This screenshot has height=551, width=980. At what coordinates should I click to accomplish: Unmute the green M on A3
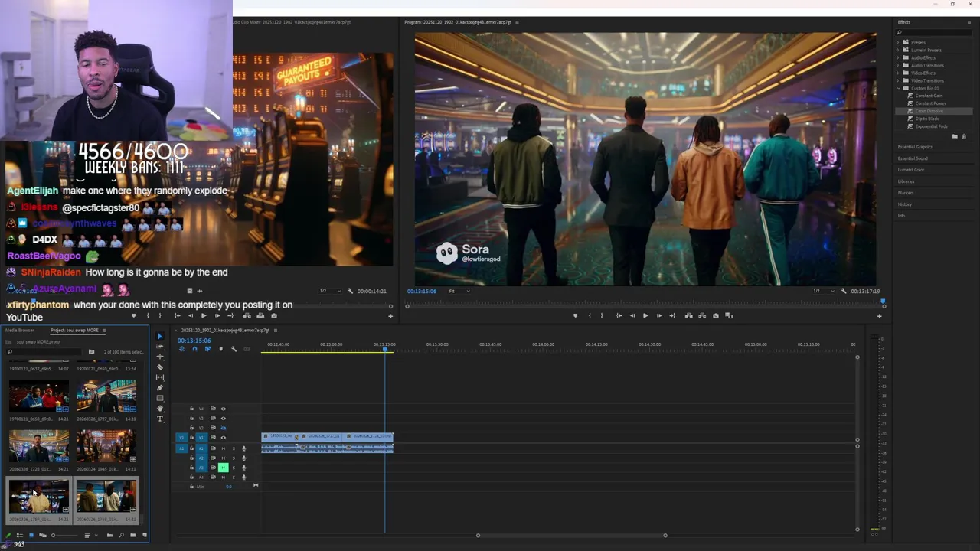coord(224,468)
